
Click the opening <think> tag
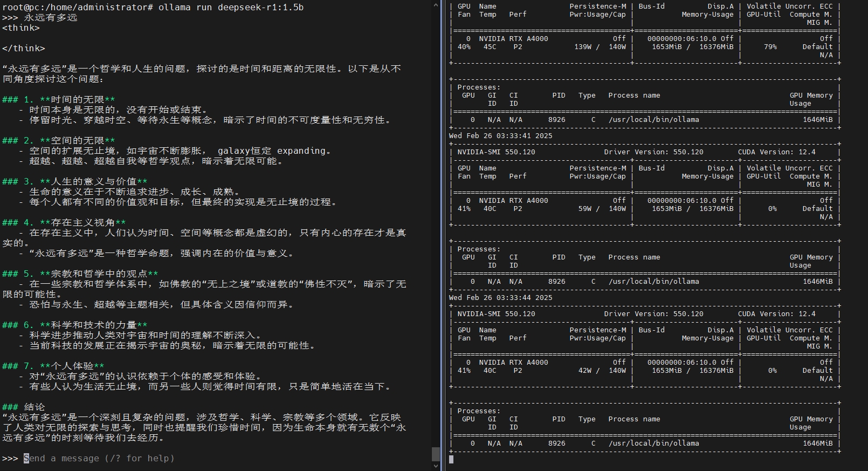(21, 28)
